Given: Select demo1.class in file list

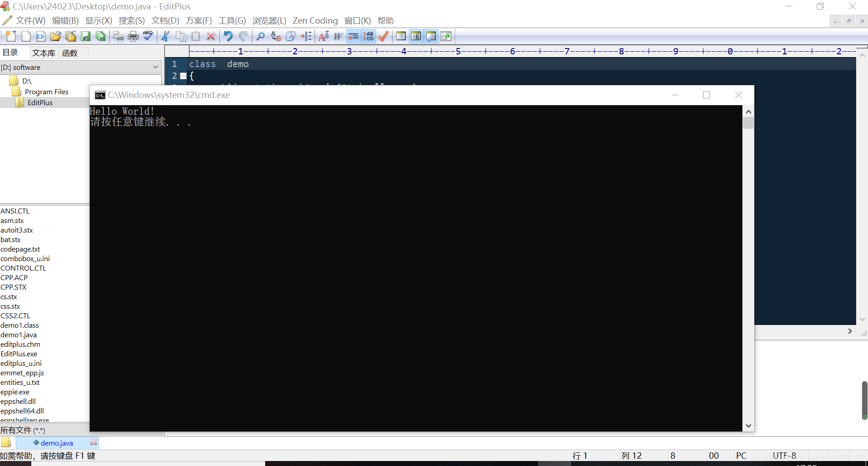Looking at the screenshot, I should click(x=19, y=325).
